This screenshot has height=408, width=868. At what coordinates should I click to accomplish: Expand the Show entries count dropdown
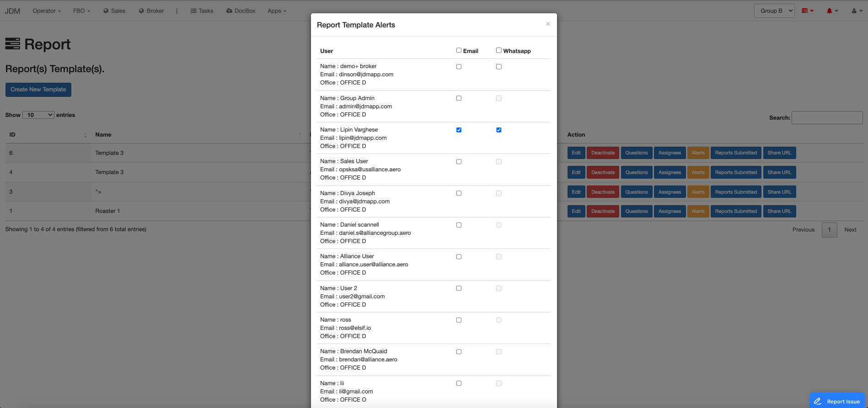click(x=38, y=115)
